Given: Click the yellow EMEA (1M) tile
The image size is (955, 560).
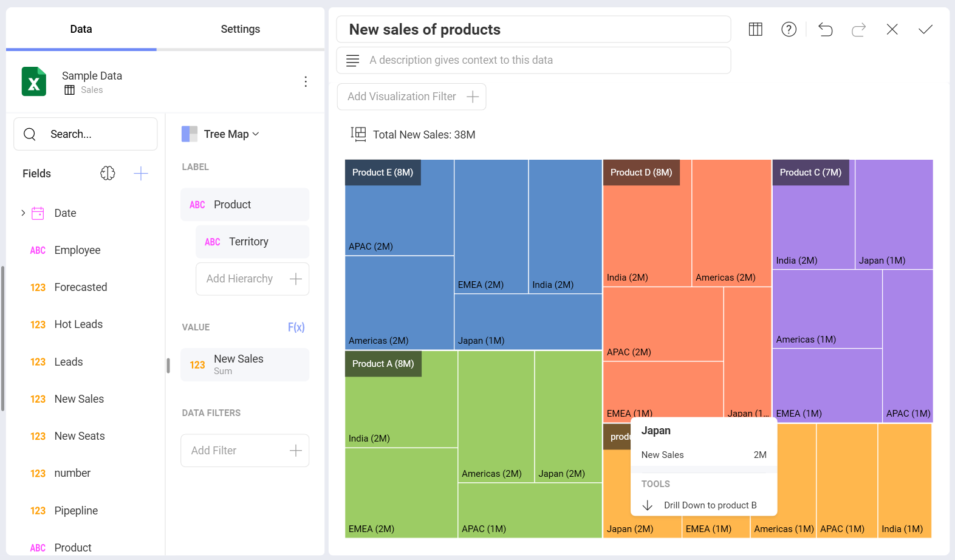Looking at the screenshot, I should [716, 526].
